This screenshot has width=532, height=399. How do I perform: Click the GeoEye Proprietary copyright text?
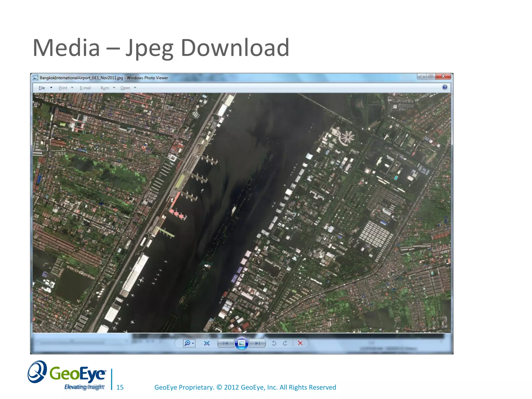pyautogui.click(x=245, y=387)
